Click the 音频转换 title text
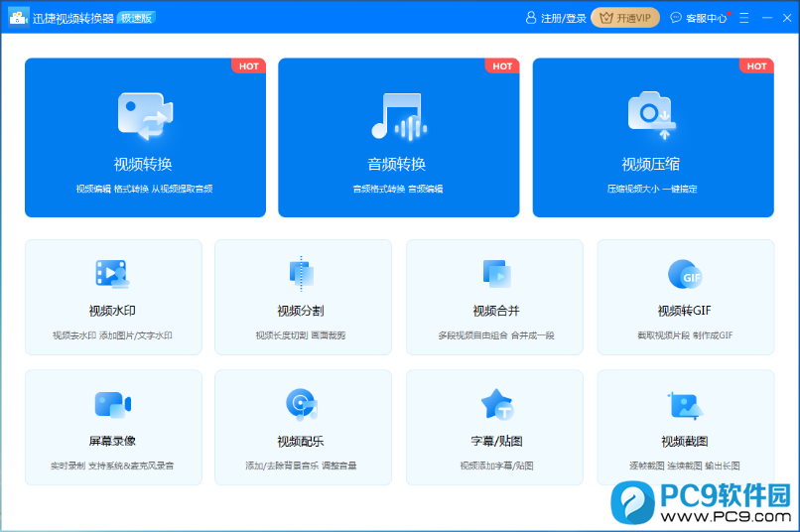Screen dimensions: 800x532 tap(397, 164)
